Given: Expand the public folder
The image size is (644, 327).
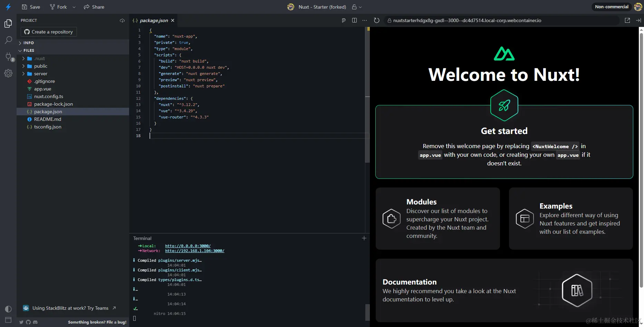Looking at the screenshot, I should point(73,66).
